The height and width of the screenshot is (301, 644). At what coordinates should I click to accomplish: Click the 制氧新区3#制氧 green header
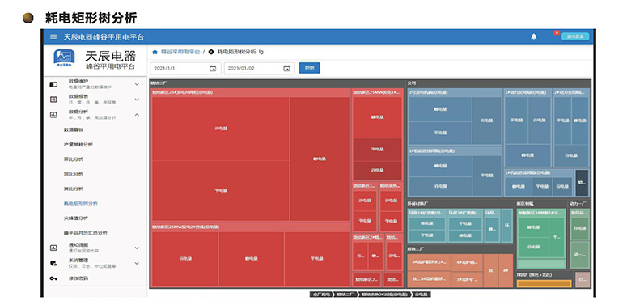(541, 213)
